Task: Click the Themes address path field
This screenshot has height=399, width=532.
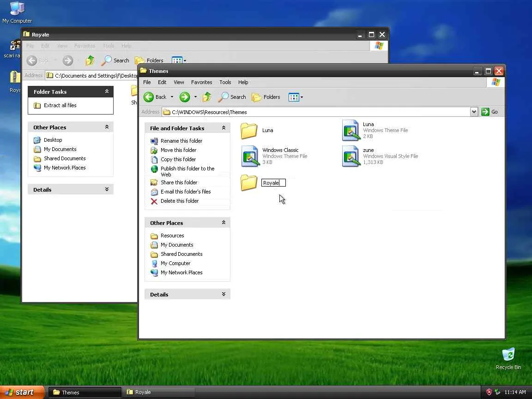Action: [x=316, y=112]
